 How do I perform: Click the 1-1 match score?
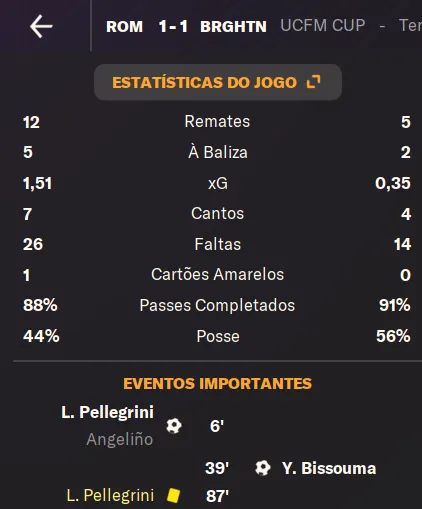point(173,27)
